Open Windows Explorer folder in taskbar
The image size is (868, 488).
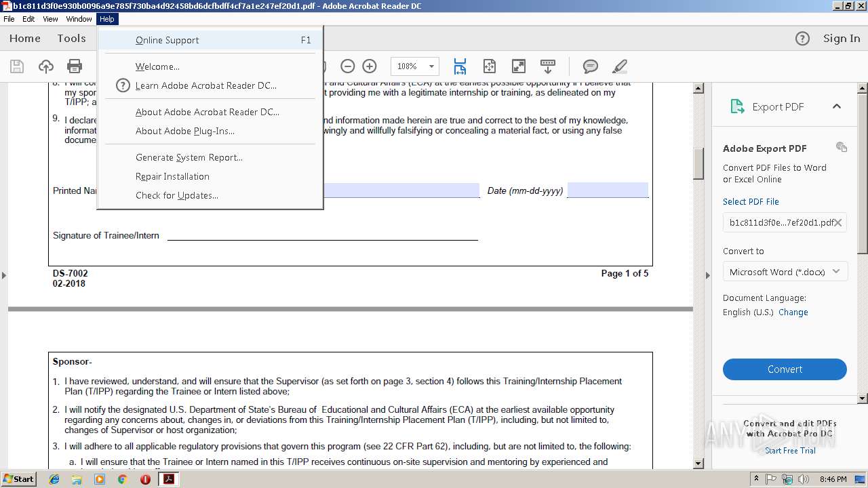77,479
